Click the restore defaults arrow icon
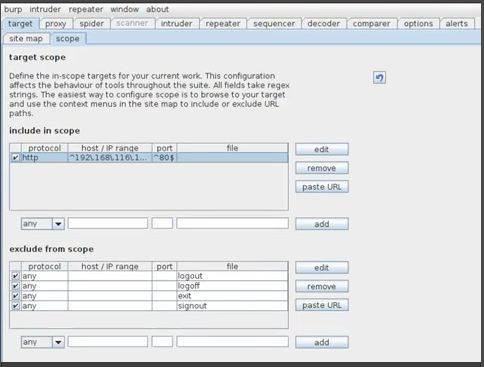 pyautogui.click(x=379, y=78)
